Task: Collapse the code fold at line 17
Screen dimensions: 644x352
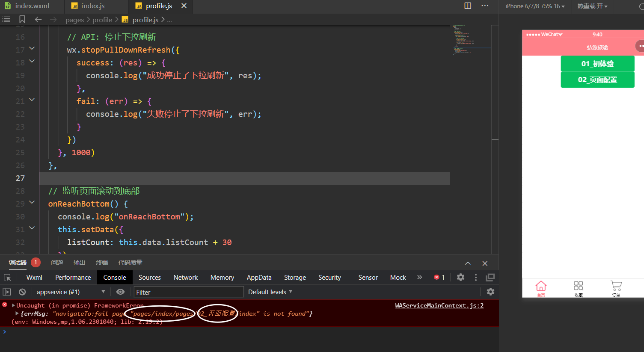Action: point(32,49)
